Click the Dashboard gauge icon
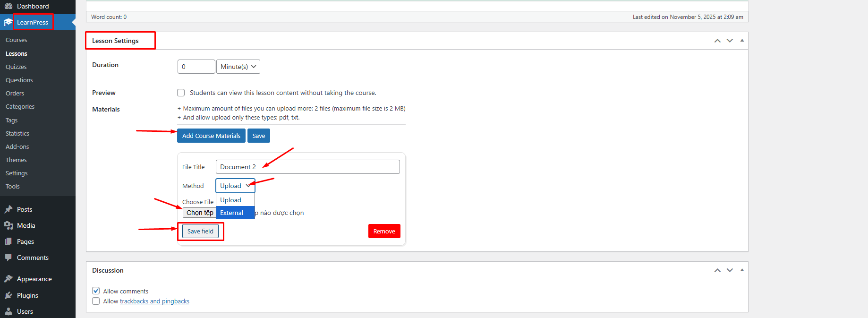The width and height of the screenshot is (868, 318). [x=9, y=6]
